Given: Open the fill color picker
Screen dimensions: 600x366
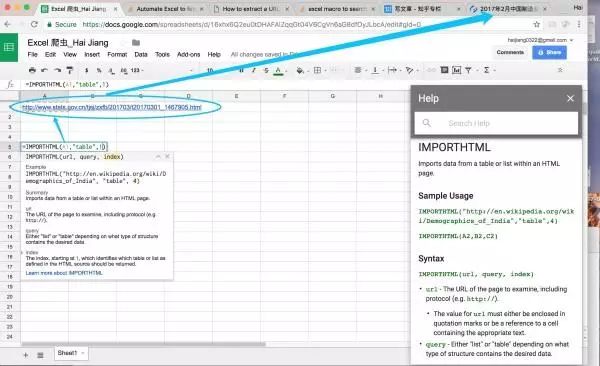Looking at the screenshot, I should (x=300, y=70).
